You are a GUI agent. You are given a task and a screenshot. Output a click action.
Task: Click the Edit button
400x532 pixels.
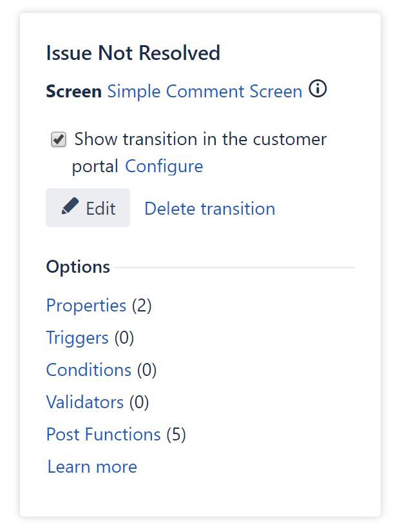[88, 208]
